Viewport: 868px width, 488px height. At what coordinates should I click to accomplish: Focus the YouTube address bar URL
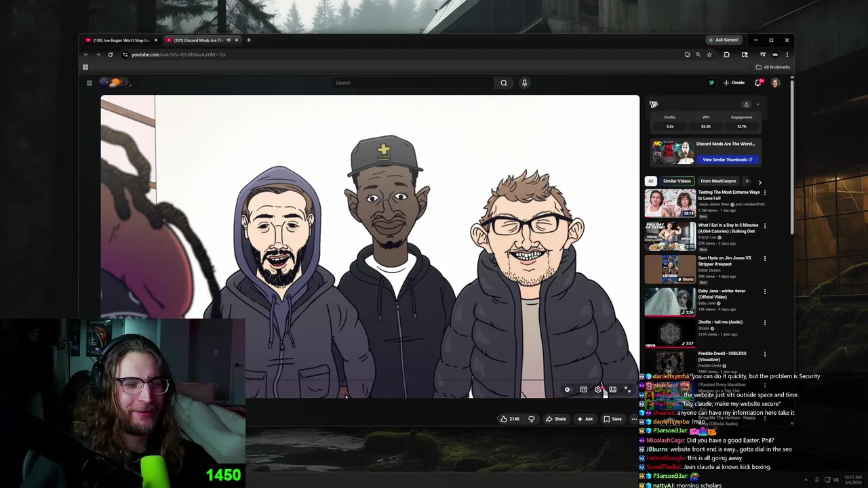178,54
